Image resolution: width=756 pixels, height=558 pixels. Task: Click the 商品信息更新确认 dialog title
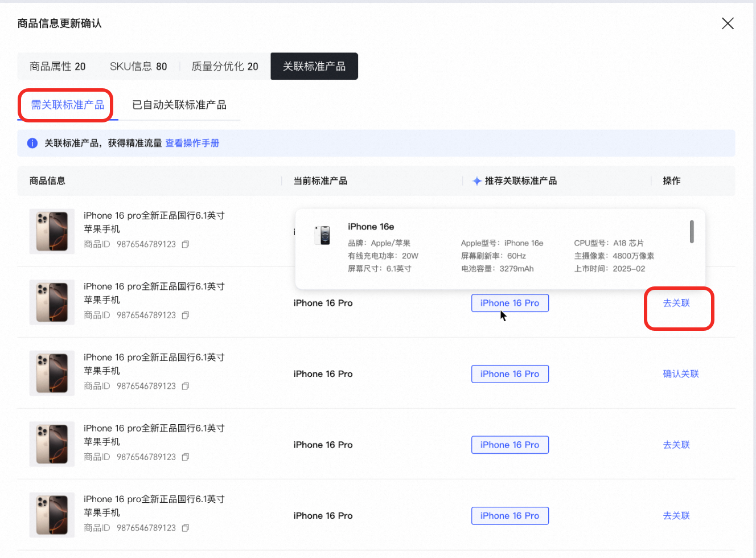point(59,23)
